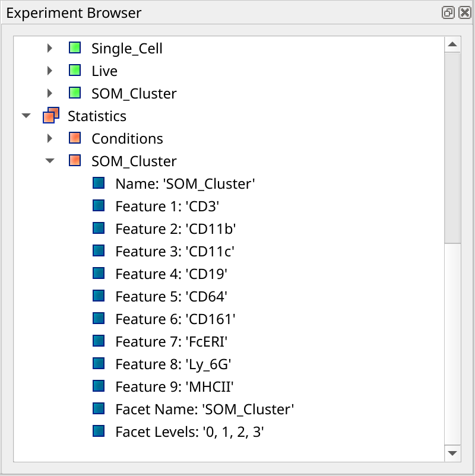The image size is (475, 476).
Task: Expand the green SOM_Cluster operation node
Action: click(50, 93)
